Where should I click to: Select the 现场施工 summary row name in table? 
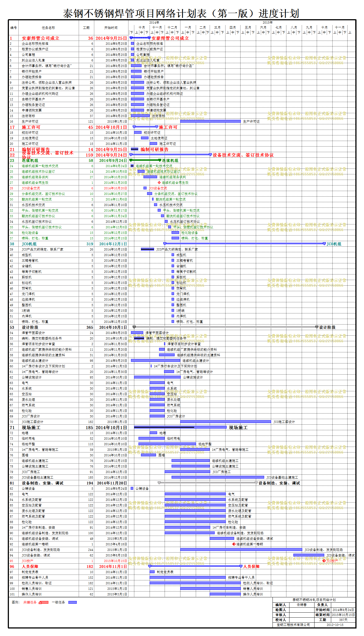[x=31, y=427]
